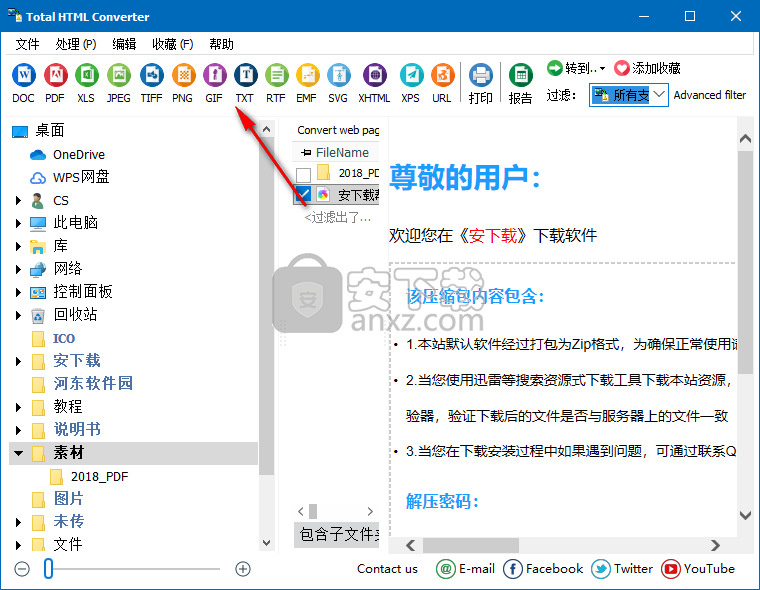Convert to SVG icon

[338, 75]
